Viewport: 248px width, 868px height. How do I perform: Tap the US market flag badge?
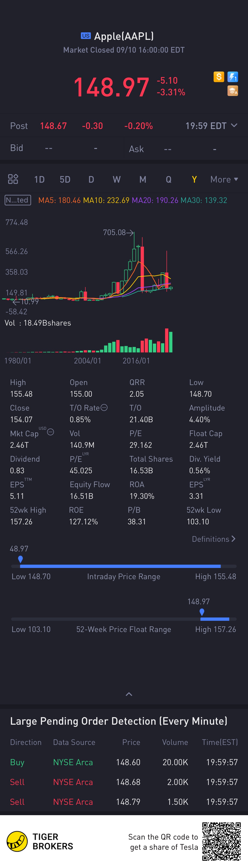click(86, 36)
